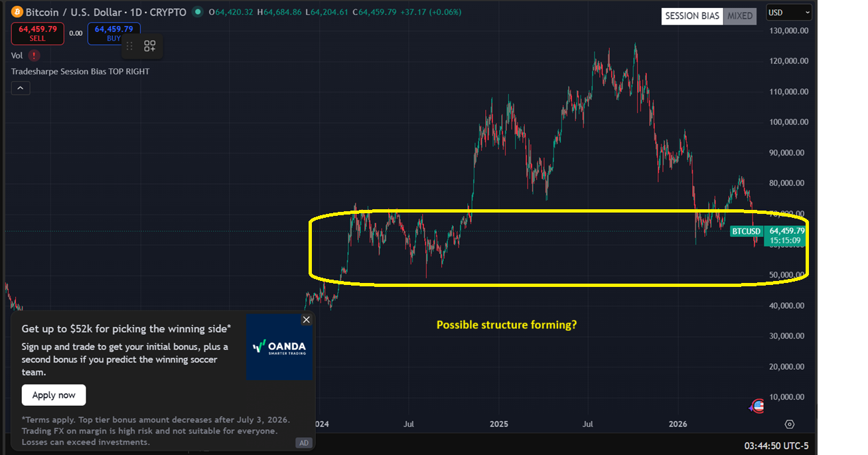Click the toolbar drag handle dots
The image size is (868, 455).
point(129,46)
